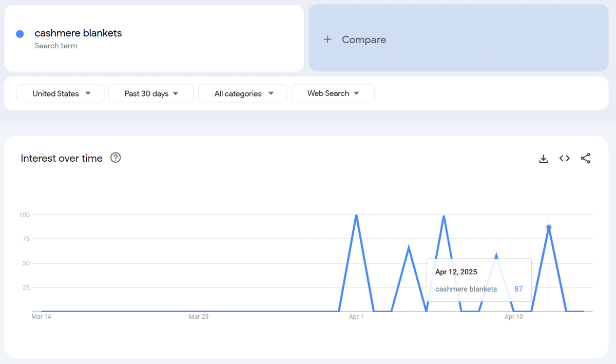Change the Past 30 days time range
Screen dimensions: 616x364
[151, 93]
